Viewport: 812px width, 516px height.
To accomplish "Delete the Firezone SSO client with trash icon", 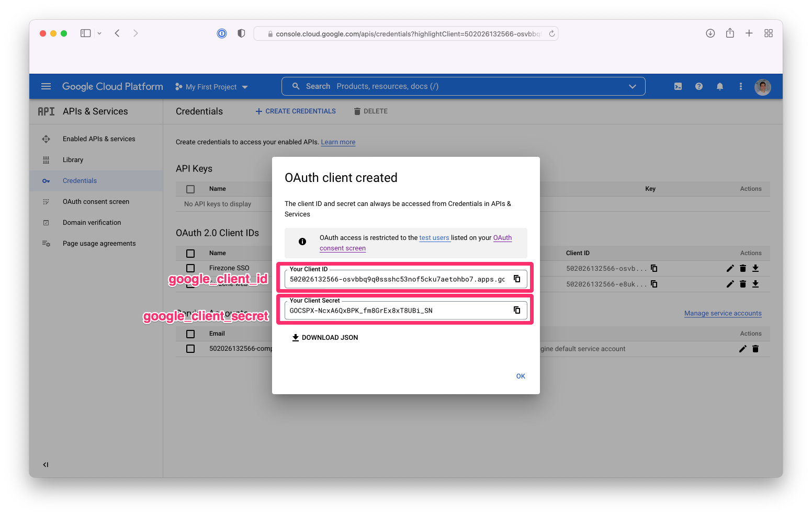I will point(743,268).
